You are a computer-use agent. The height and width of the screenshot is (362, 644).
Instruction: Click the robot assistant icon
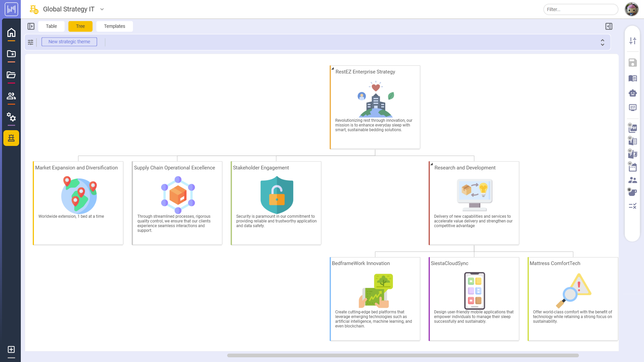tap(633, 93)
